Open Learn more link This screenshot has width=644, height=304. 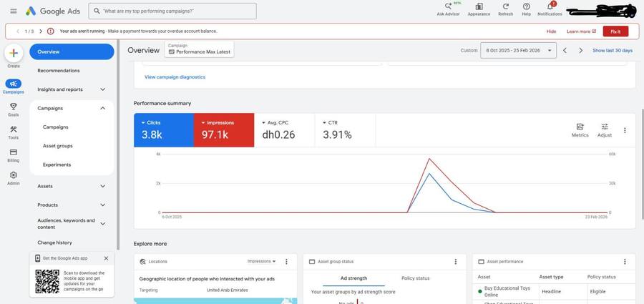581,31
